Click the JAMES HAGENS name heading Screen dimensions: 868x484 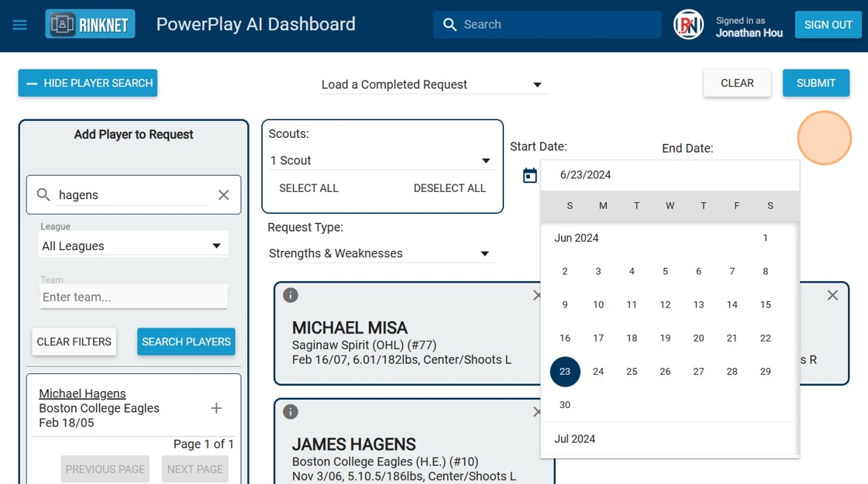tap(353, 445)
